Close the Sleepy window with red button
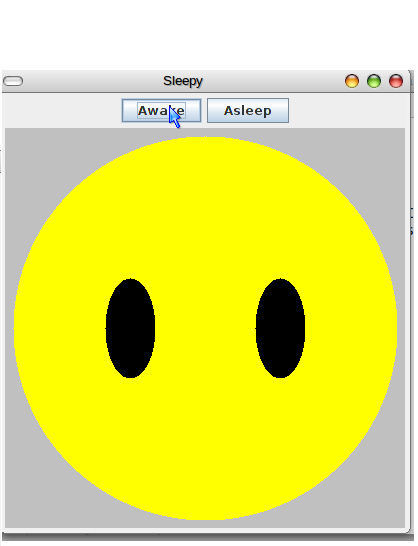 coord(396,81)
